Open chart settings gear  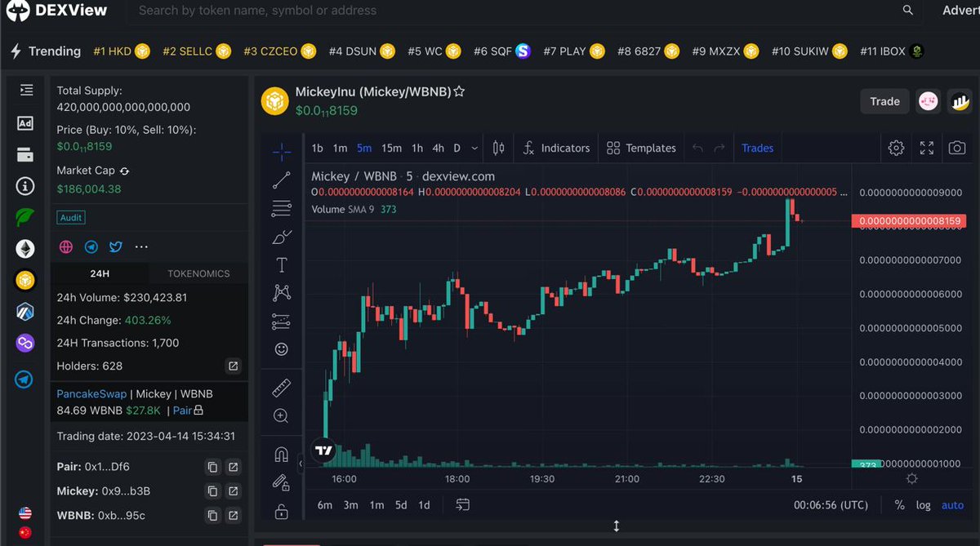point(896,148)
